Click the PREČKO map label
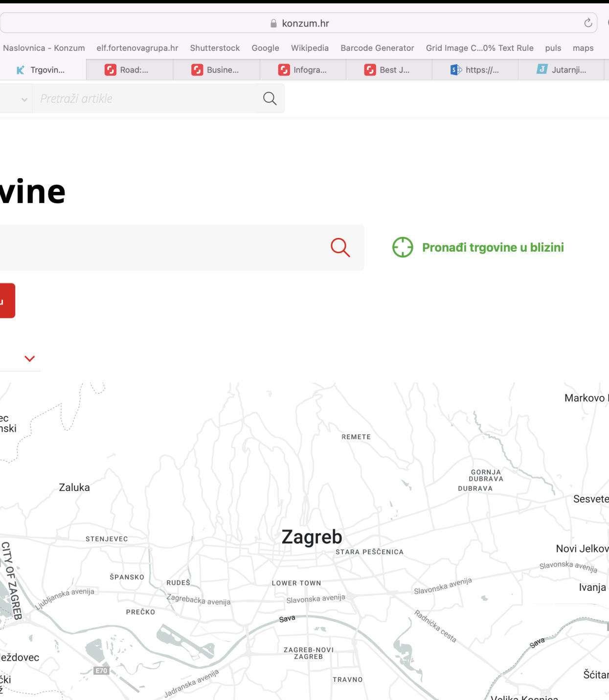Screen dimensions: 609x700 (x=140, y=612)
